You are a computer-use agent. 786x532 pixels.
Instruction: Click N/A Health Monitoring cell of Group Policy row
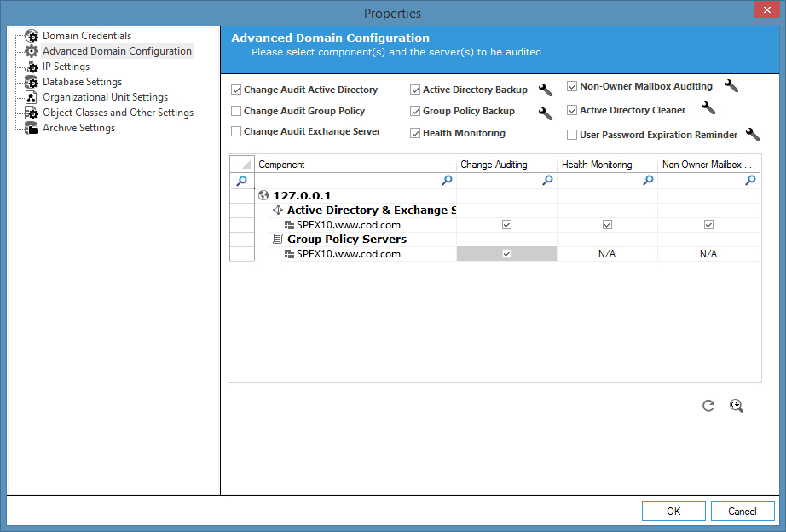pos(607,254)
